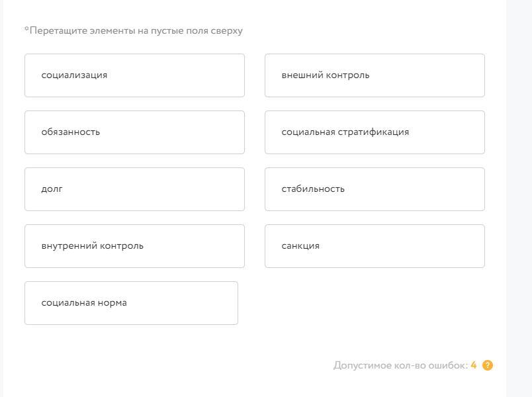Viewport: 532px width, 397px height.
Task: Click the orange number 4 error count
Action: click(474, 365)
